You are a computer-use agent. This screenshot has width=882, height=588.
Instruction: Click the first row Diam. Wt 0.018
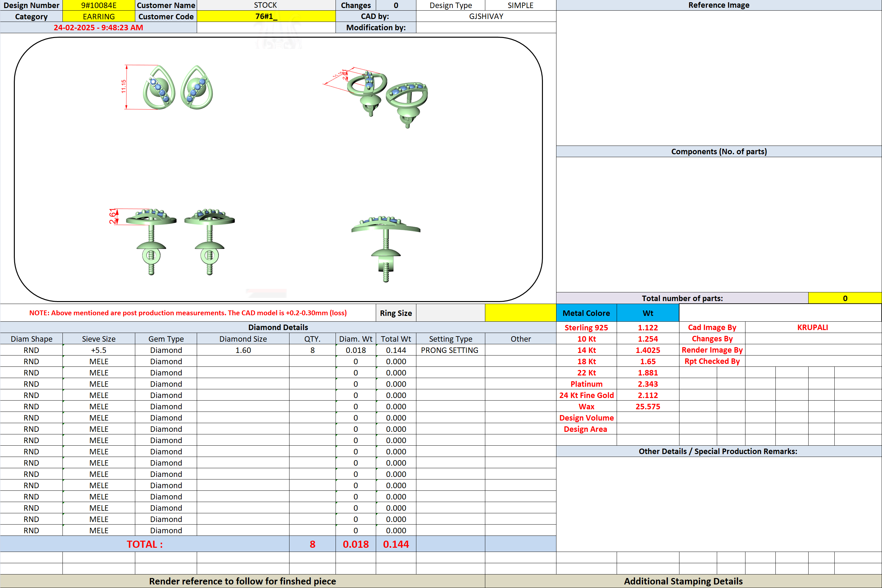tap(356, 350)
